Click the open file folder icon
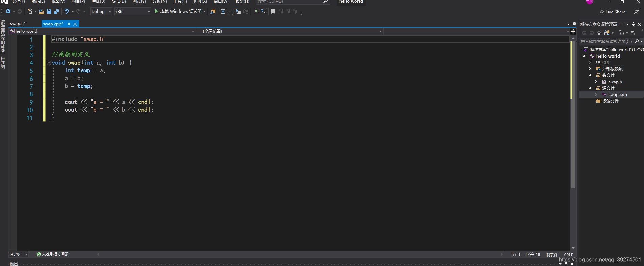This screenshot has height=266, width=644. pyautogui.click(x=42, y=12)
